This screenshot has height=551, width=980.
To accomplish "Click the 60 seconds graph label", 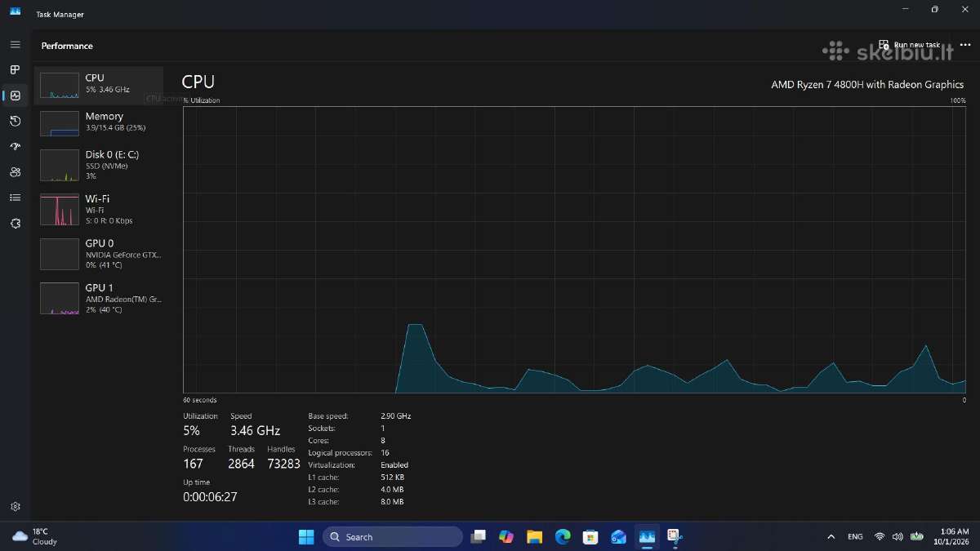I will (200, 400).
